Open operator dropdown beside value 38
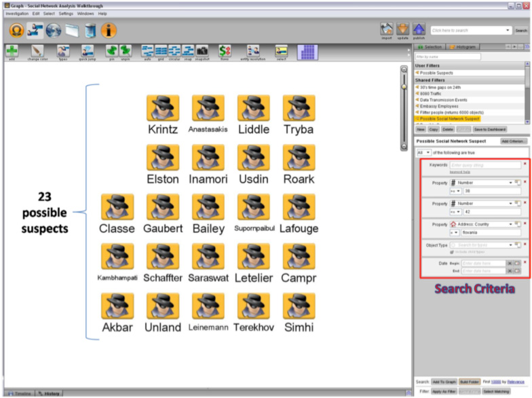Image resolution: width=532 pixels, height=398 pixels. click(455, 191)
